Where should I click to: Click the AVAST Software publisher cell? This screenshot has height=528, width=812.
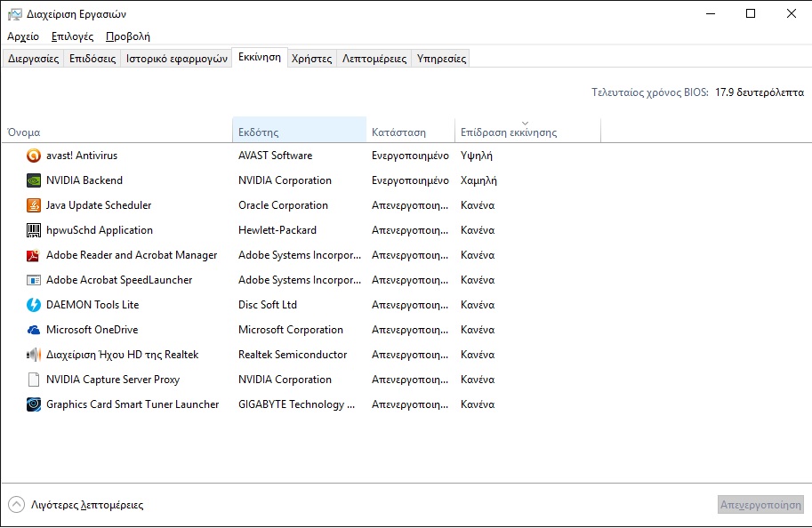[x=276, y=156]
